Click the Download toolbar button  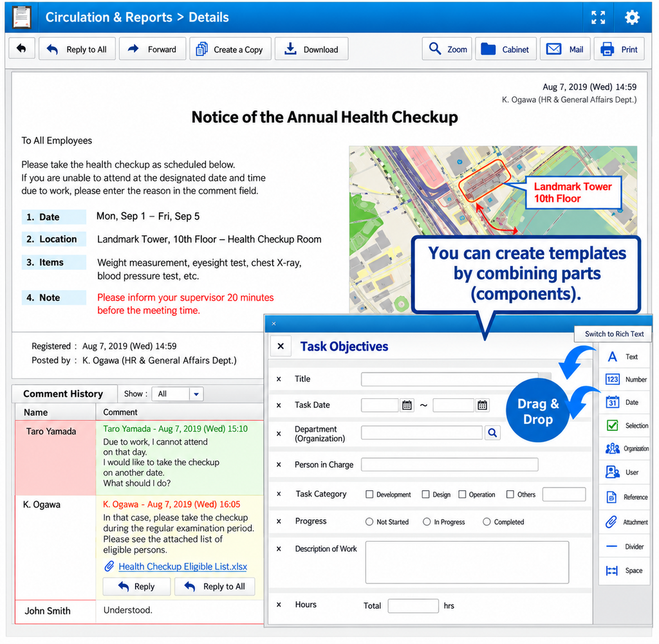tap(311, 49)
